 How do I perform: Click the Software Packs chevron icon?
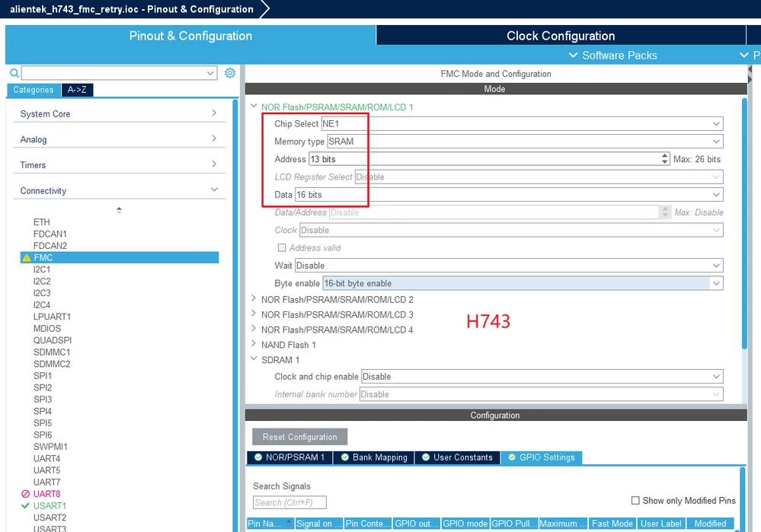pyautogui.click(x=573, y=56)
